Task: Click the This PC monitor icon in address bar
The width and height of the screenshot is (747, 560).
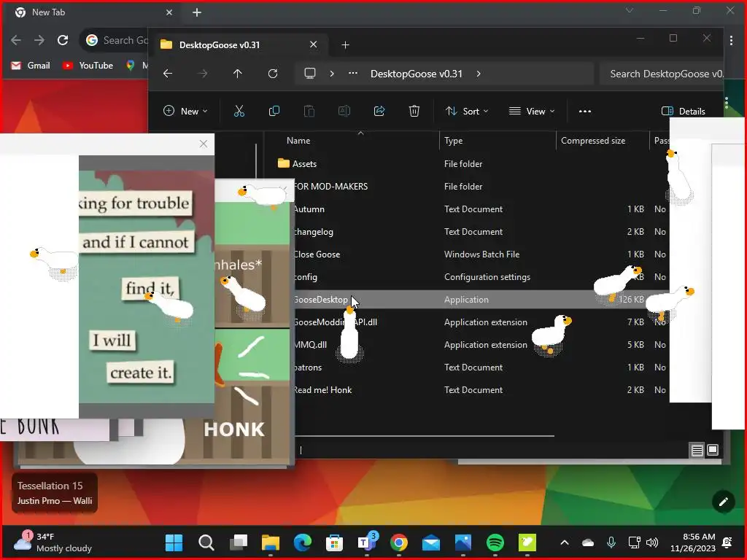Action: [310, 74]
